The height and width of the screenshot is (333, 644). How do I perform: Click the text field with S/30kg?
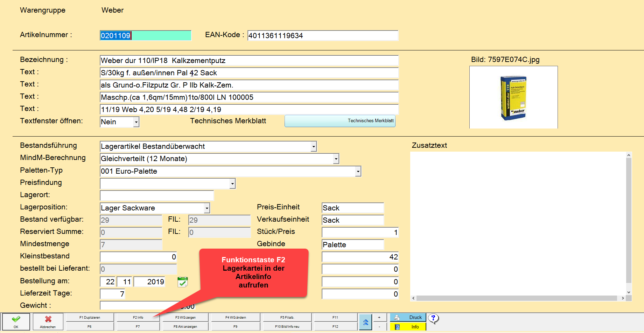click(249, 72)
